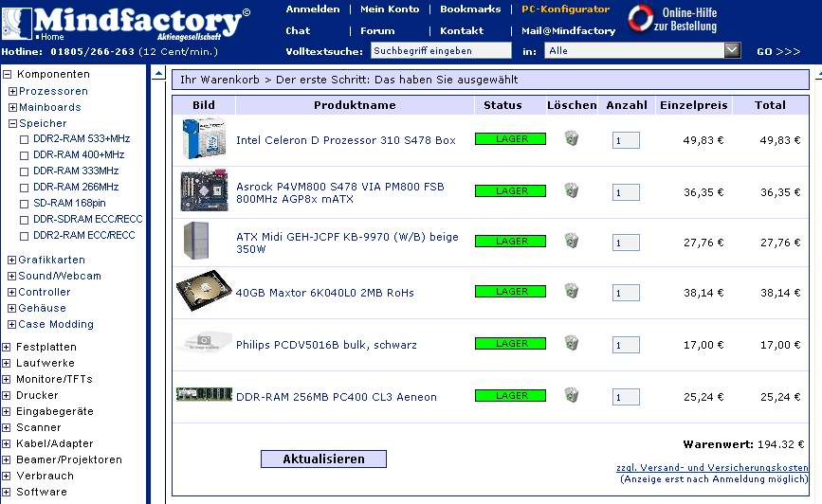Open the Kontakt page

point(462,31)
